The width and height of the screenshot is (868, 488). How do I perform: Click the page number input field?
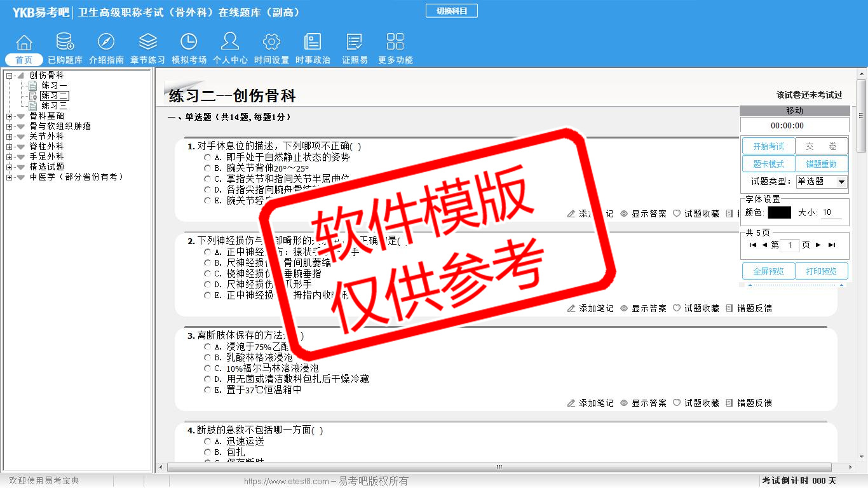[790, 245]
